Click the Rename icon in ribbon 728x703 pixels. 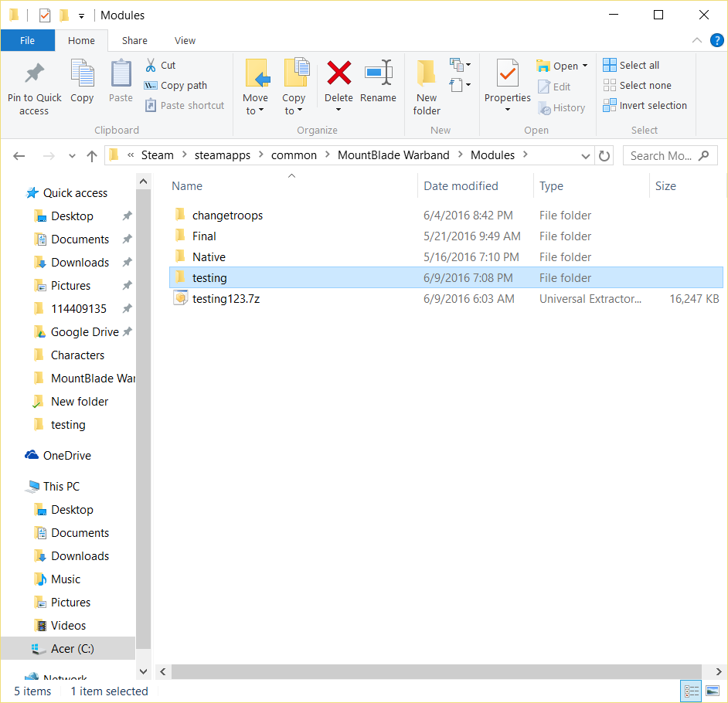(378, 73)
